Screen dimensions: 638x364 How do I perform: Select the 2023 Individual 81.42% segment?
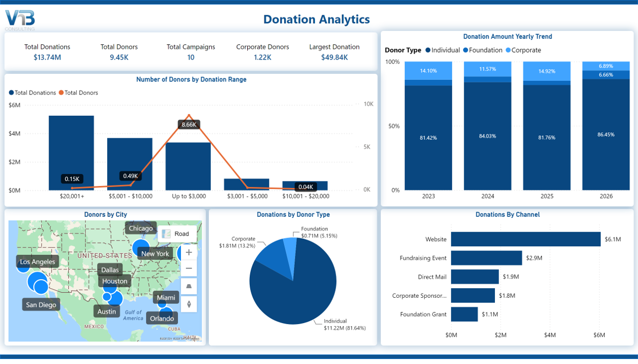[428, 138]
